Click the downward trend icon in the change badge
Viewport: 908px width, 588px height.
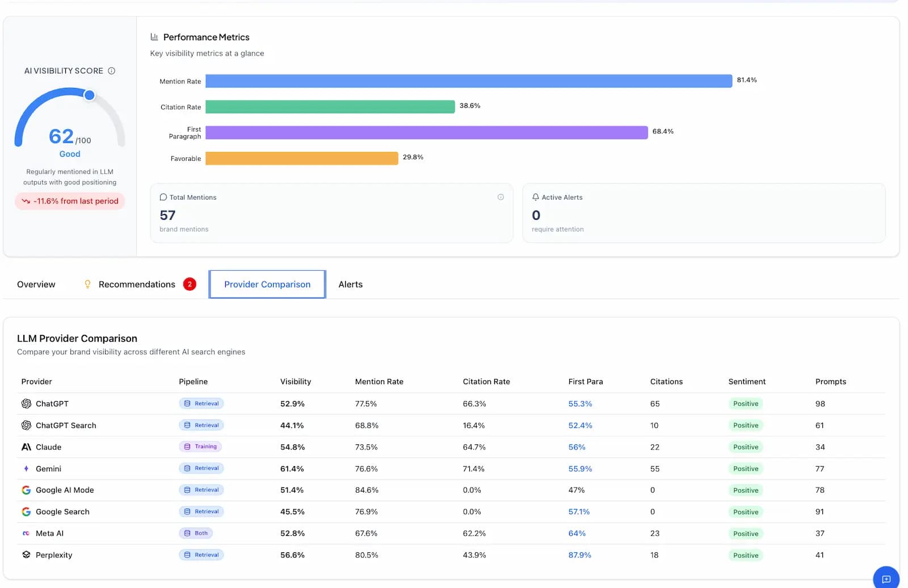(x=26, y=201)
